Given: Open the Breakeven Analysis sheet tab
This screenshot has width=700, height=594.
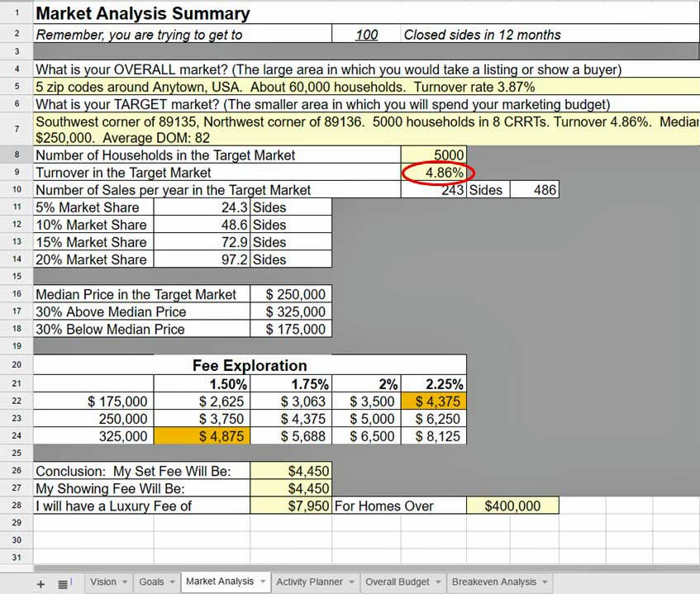Looking at the screenshot, I should (x=493, y=582).
